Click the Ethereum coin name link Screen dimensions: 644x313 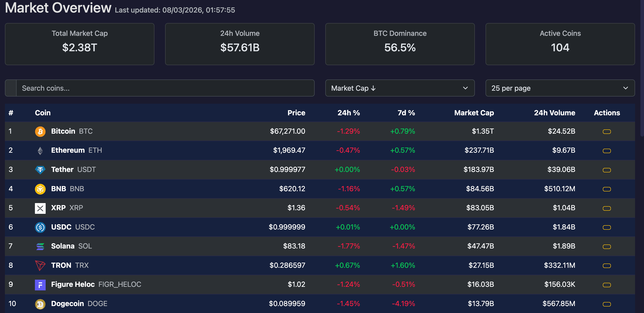tap(68, 150)
